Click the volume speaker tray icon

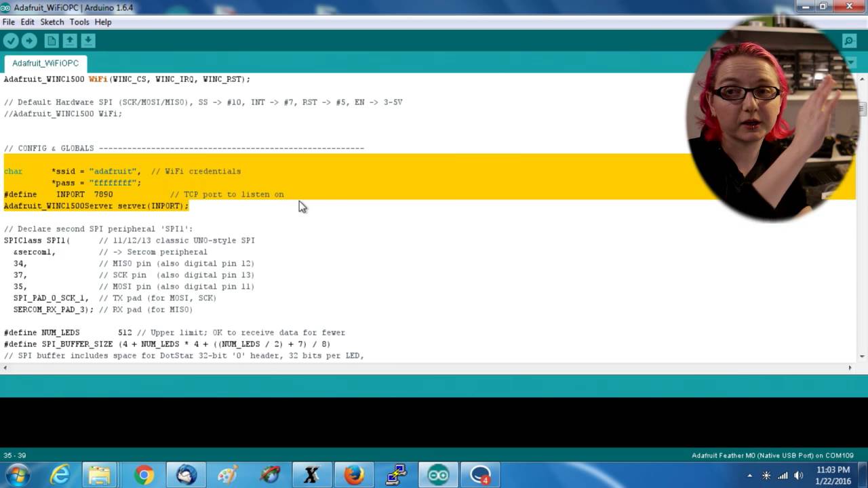(x=799, y=476)
